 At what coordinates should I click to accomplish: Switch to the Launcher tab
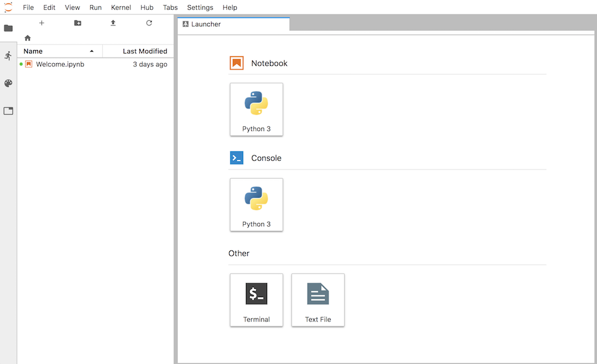[234, 24]
